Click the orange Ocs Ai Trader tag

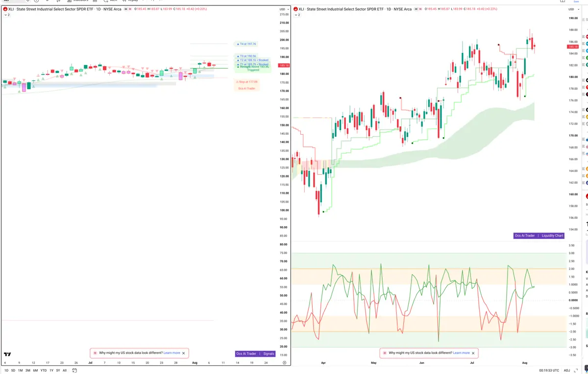point(247,88)
